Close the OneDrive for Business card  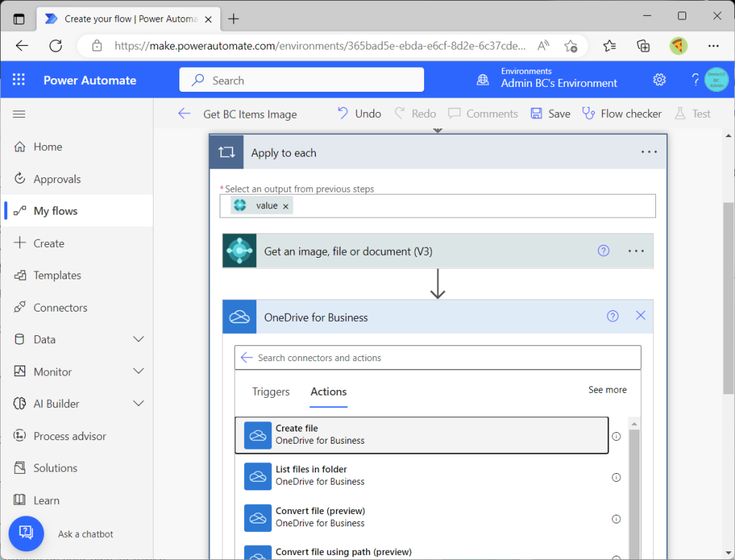(640, 316)
